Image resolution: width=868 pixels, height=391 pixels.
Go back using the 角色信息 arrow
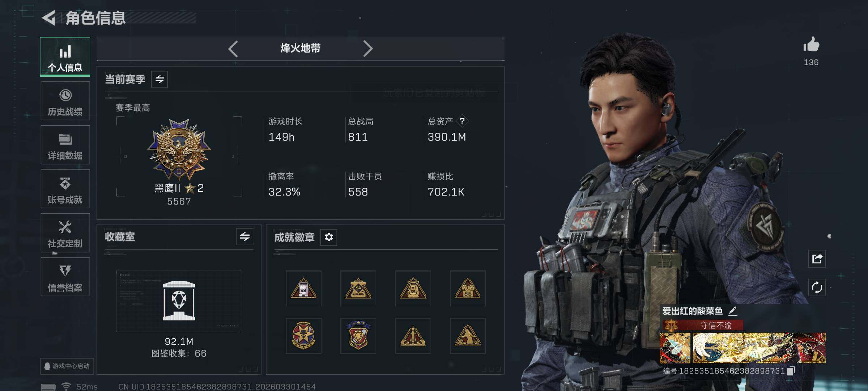49,18
